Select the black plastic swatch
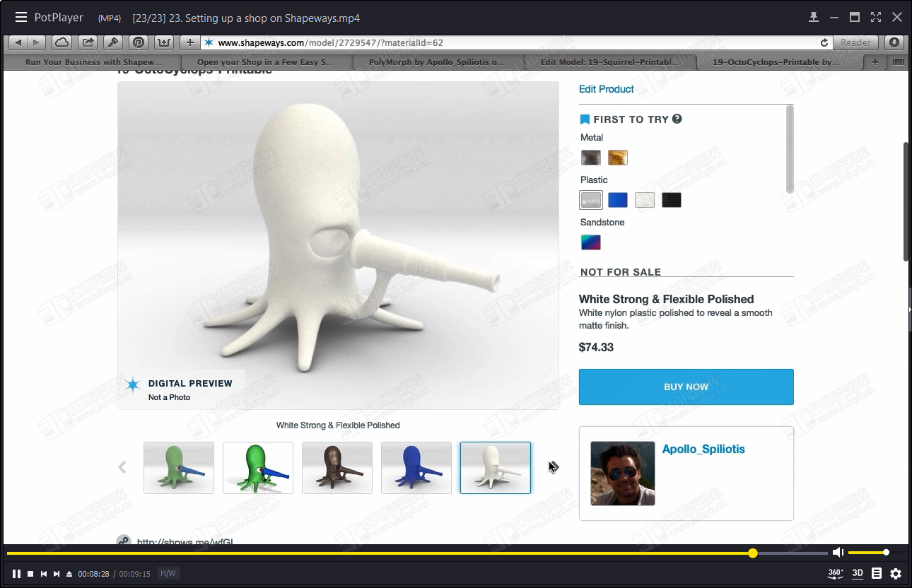 (672, 200)
